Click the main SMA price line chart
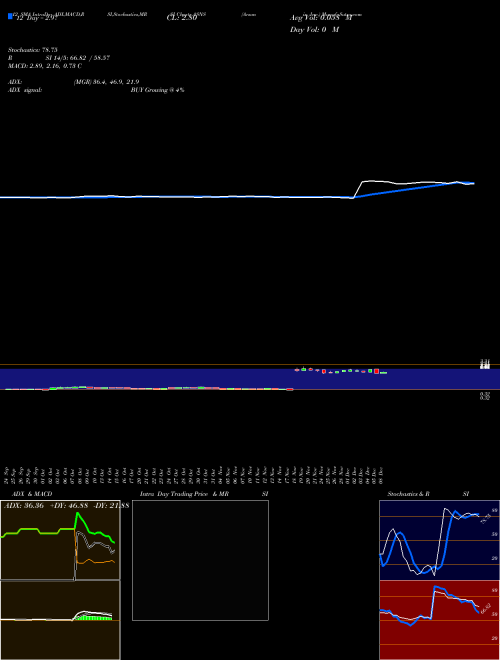The height and width of the screenshot is (660, 500). (x=237, y=190)
